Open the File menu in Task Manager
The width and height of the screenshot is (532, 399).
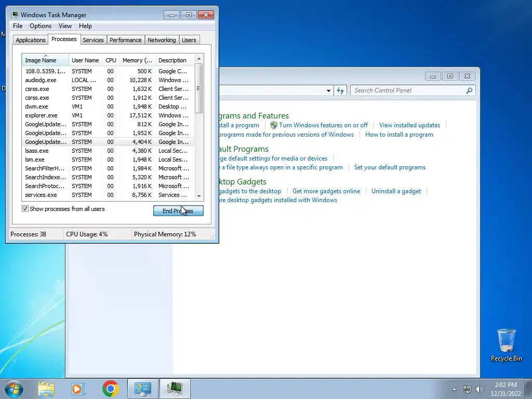click(18, 26)
